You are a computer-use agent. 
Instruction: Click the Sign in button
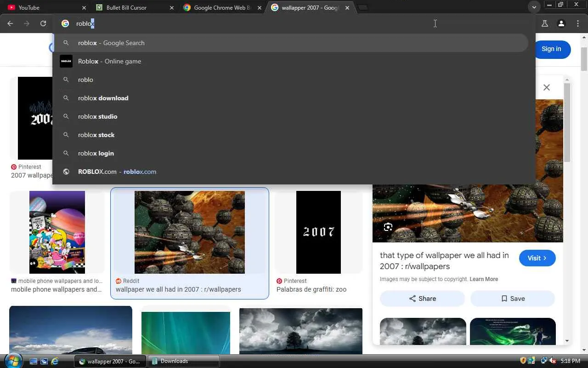point(551,49)
